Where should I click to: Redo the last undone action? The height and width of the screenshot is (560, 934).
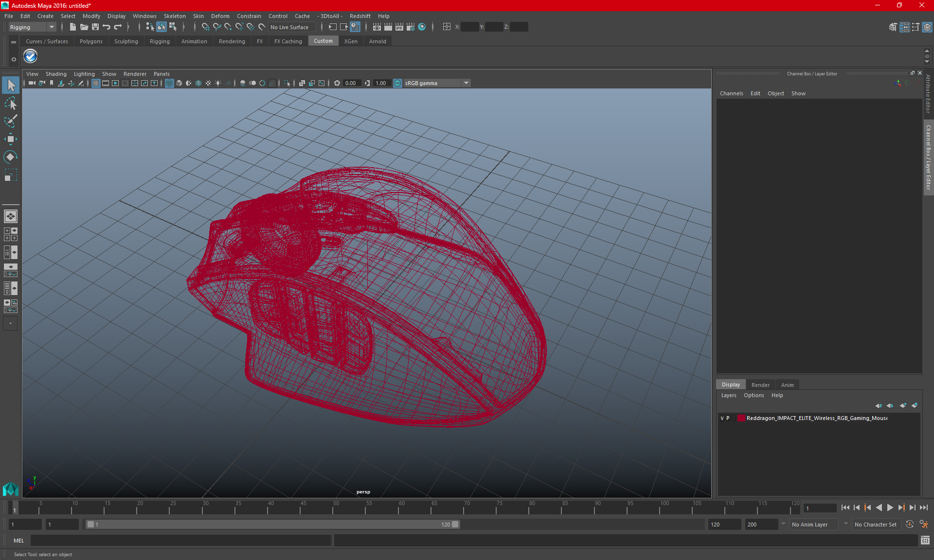tap(118, 27)
